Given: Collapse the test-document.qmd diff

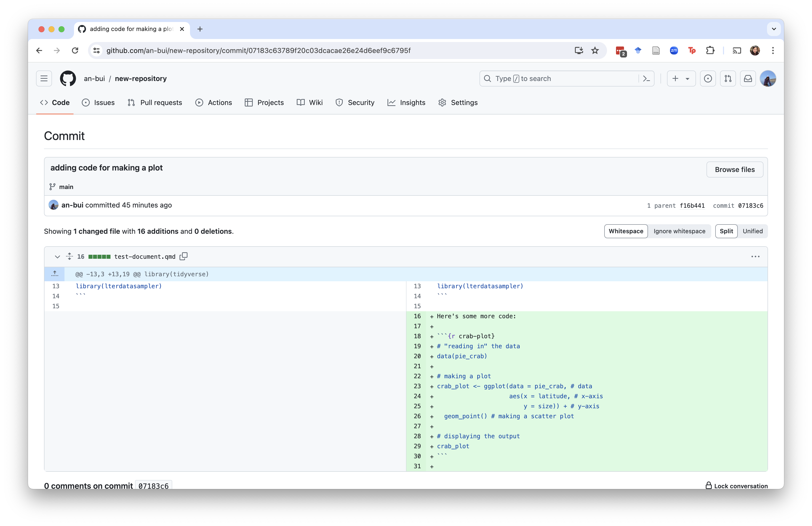Looking at the screenshot, I should click(57, 256).
